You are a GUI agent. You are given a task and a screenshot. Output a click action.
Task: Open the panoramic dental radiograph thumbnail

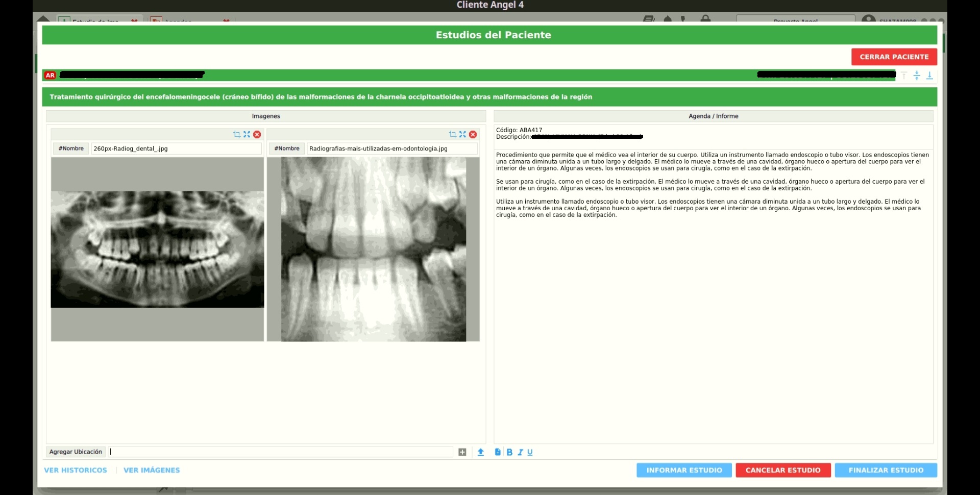157,249
